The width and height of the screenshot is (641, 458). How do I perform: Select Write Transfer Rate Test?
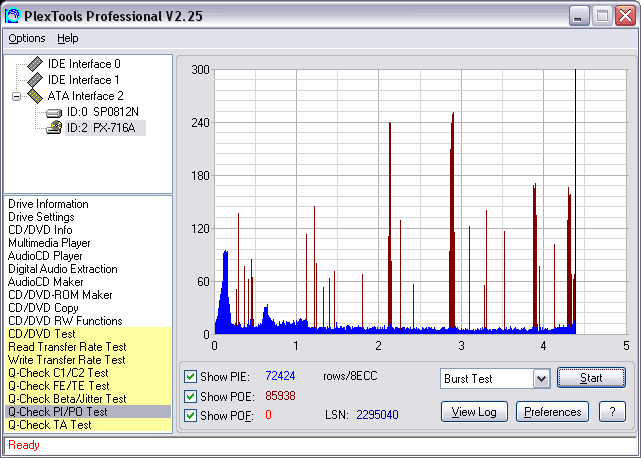point(88,360)
